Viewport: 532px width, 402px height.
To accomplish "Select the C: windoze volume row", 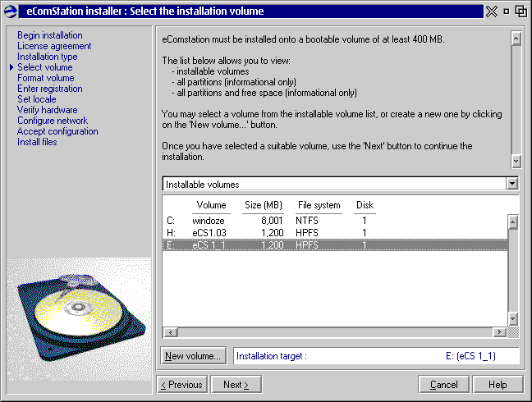I will (x=335, y=221).
